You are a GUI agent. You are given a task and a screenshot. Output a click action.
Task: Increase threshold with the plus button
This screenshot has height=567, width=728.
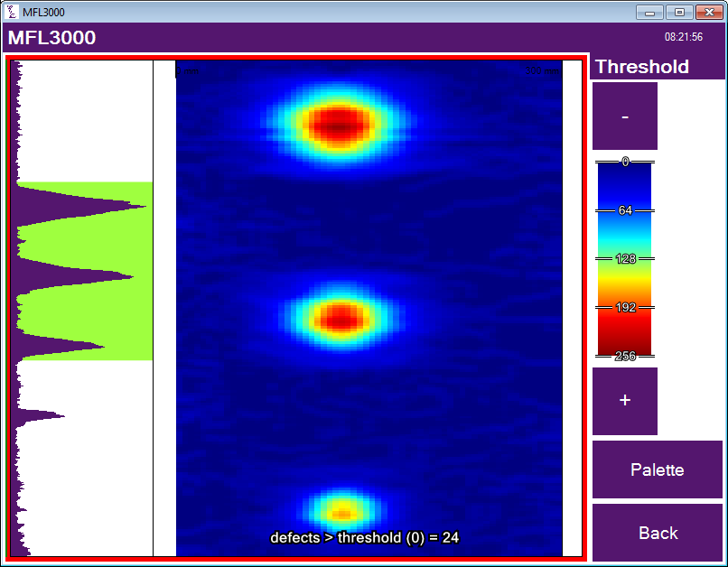[x=625, y=401]
